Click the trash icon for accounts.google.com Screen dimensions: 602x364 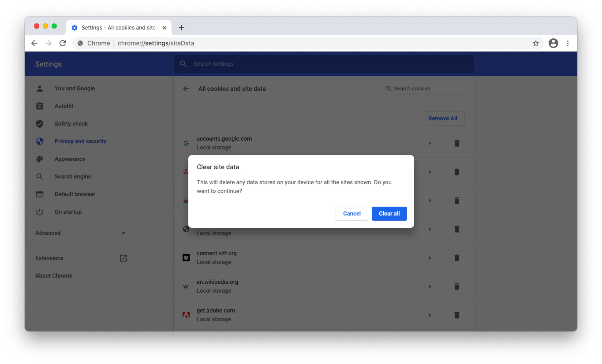(457, 143)
